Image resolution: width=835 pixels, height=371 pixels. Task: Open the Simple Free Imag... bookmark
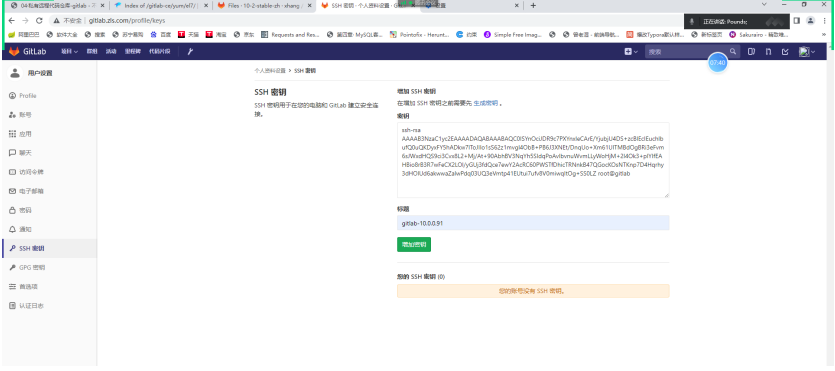click(512, 35)
